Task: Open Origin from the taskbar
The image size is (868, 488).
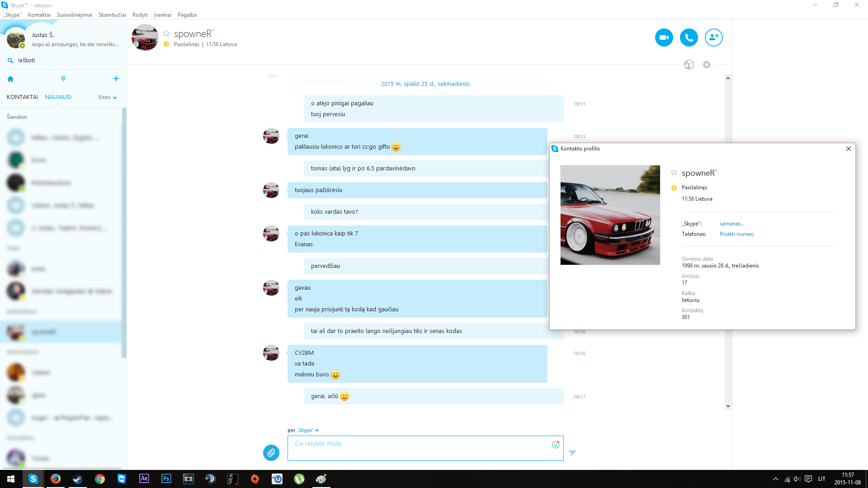Action: pyautogui.click(x=255, y=479)
